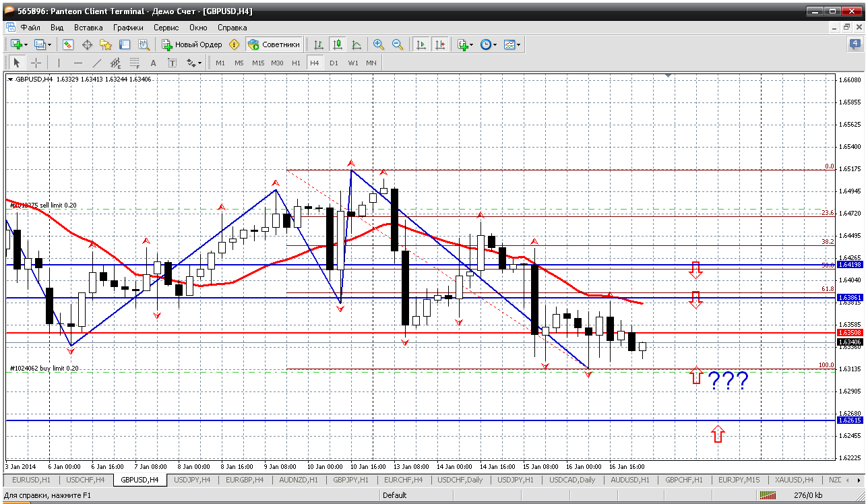Toggle chart auto scroll
The width and height of the screenshot is (868, 504).
click(x=421, y=44)
